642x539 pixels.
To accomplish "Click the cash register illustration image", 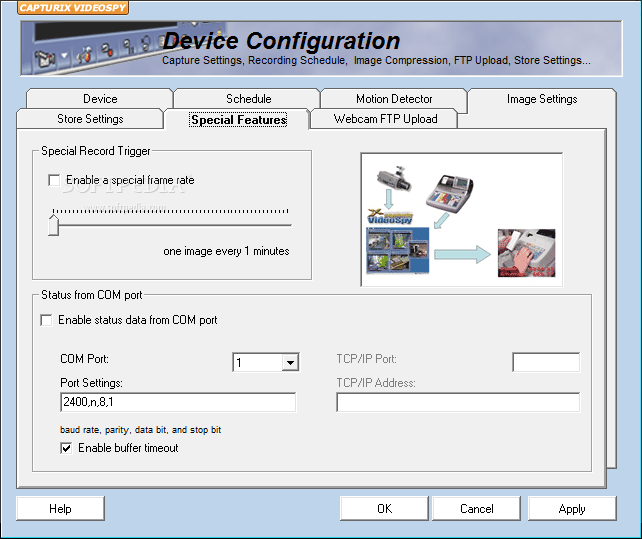I will [x=461, y=220].
